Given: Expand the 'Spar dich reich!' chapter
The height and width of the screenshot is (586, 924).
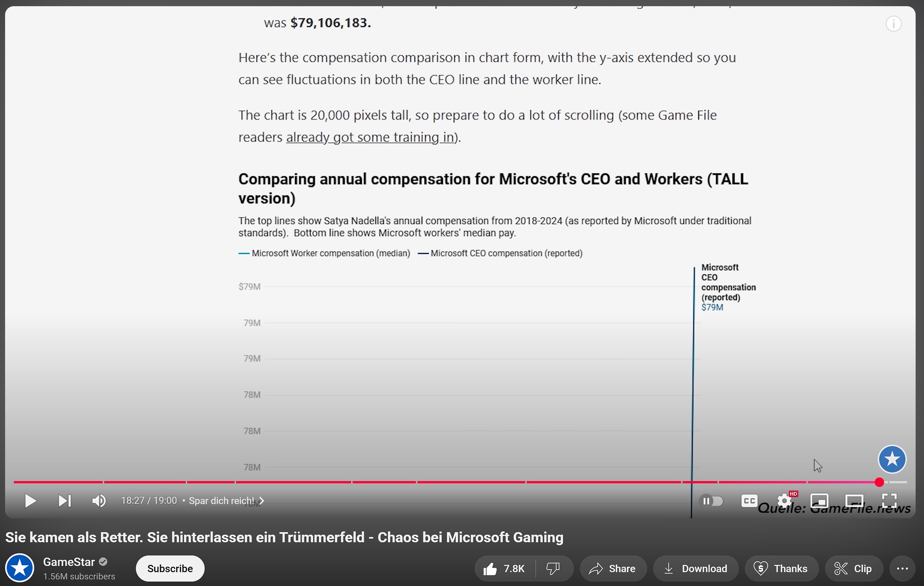Looking at the screenshot, I should [x=227, y=501].
